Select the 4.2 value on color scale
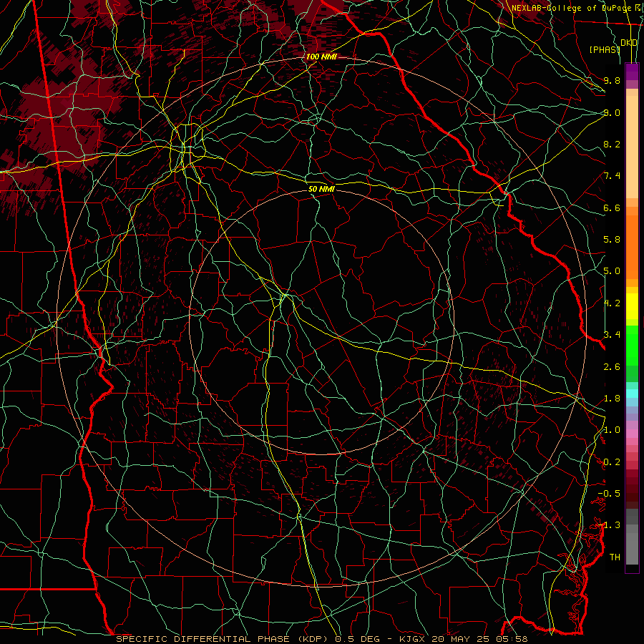644x644 pixels. pyautogui.click(x=612, y=303)
